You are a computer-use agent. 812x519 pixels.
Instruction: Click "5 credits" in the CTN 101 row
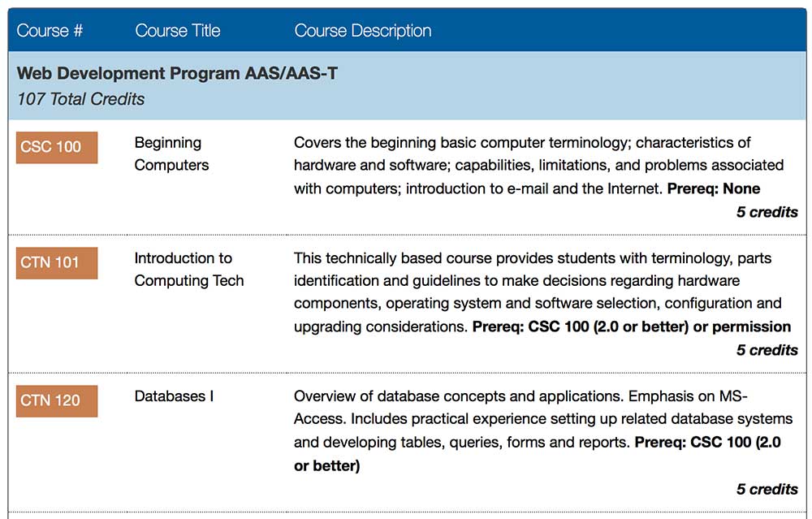[x=767, y=349]
